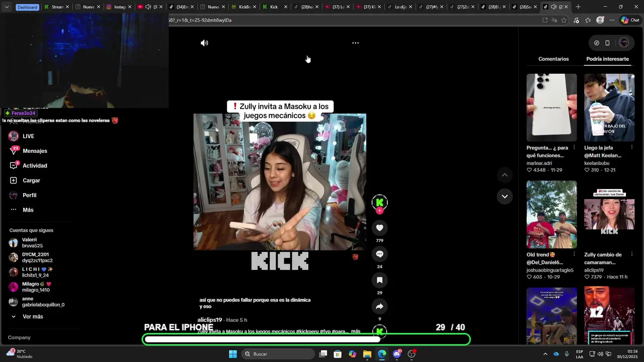Go to previous video with up chevron

(505, 175)
